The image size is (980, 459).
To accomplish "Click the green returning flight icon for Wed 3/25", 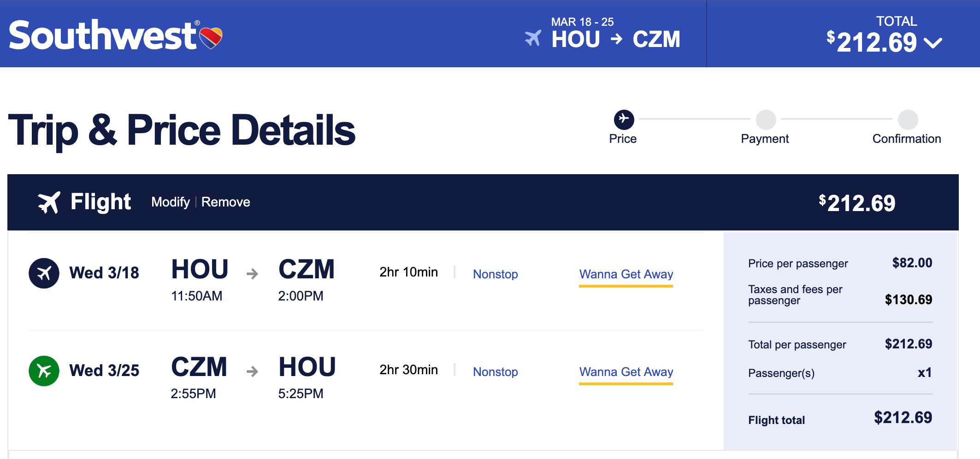I will [x=44, y=371].
